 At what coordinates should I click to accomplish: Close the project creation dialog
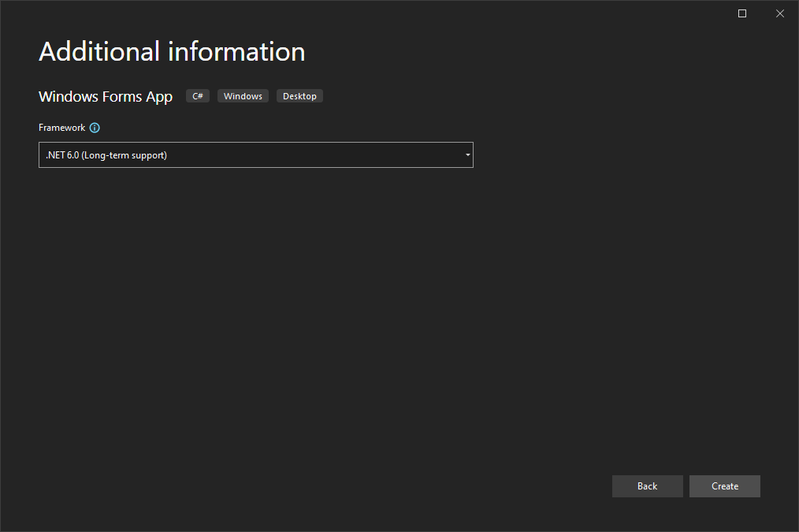click(x=780, y=13)
